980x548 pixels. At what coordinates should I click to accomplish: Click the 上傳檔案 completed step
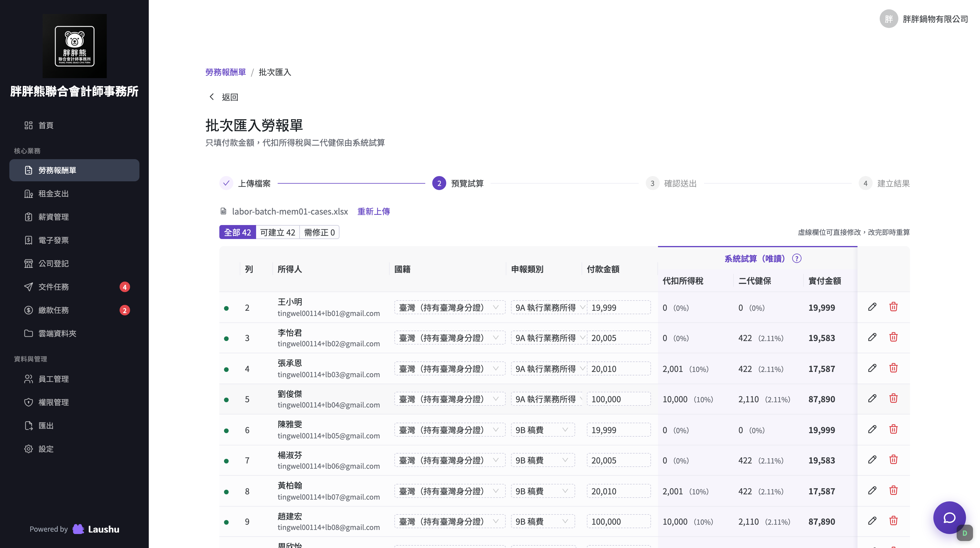(245, 183)
